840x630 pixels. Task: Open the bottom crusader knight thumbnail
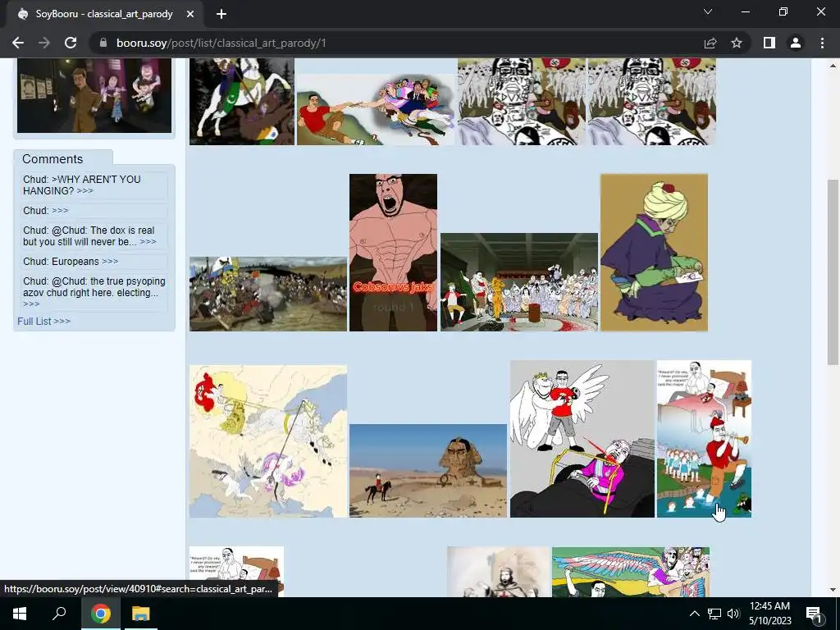(x=498, y=572)
